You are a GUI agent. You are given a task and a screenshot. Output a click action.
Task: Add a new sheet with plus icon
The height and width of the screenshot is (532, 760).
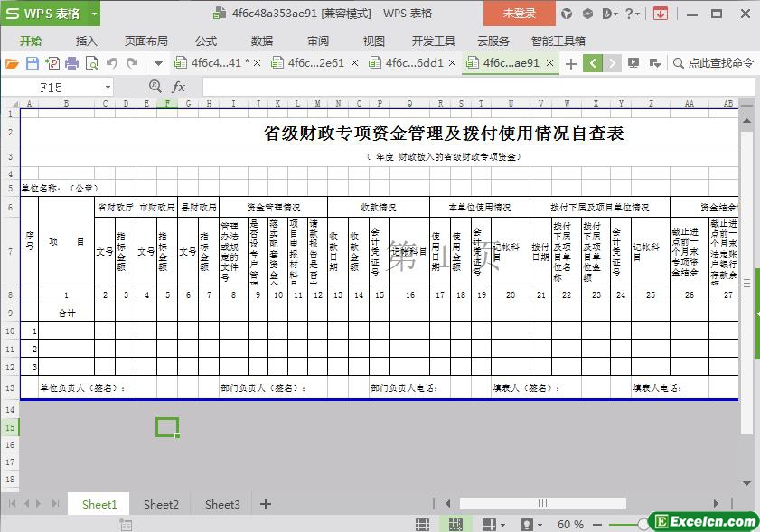pos(266,504)
